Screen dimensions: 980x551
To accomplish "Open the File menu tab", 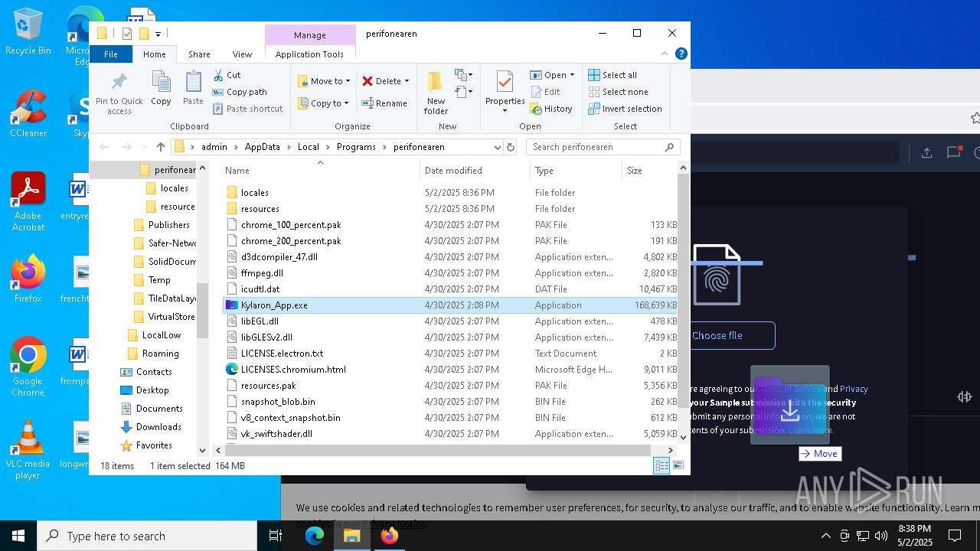I will (111, 54).
